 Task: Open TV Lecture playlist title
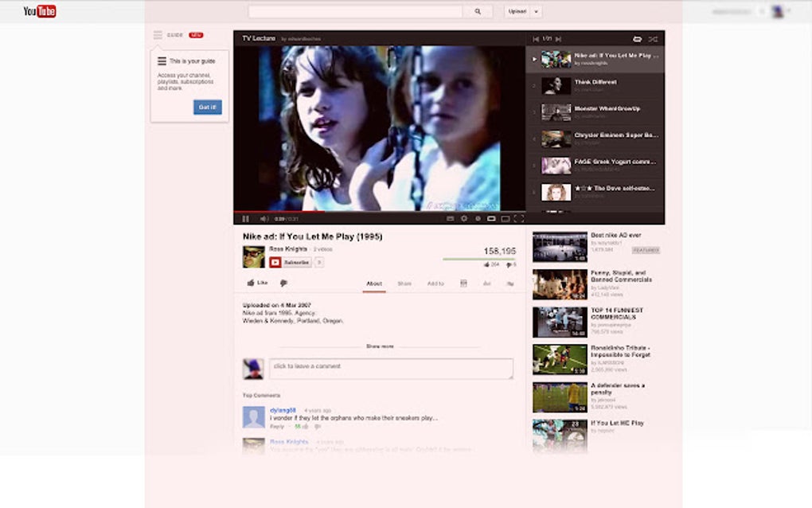259,38
